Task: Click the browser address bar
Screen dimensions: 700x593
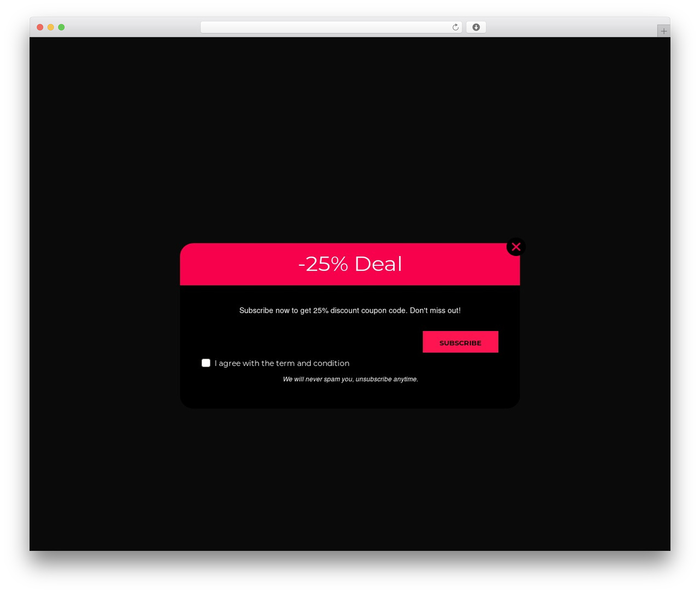Action: tap(331, 27)
